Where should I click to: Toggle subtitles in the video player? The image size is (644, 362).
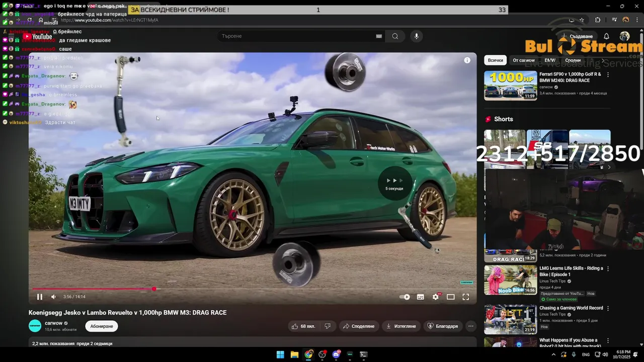[421, 297]
